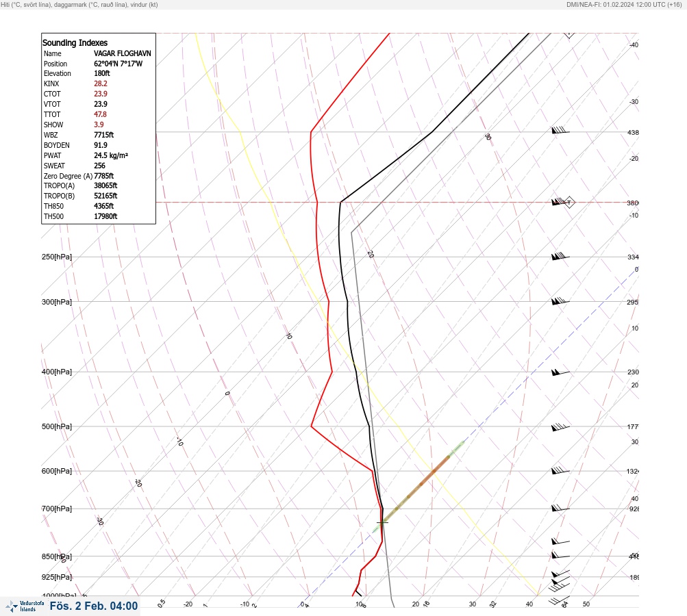
Task: Click the 700[hPa] pressure label
Action: (x=57, y=509)
